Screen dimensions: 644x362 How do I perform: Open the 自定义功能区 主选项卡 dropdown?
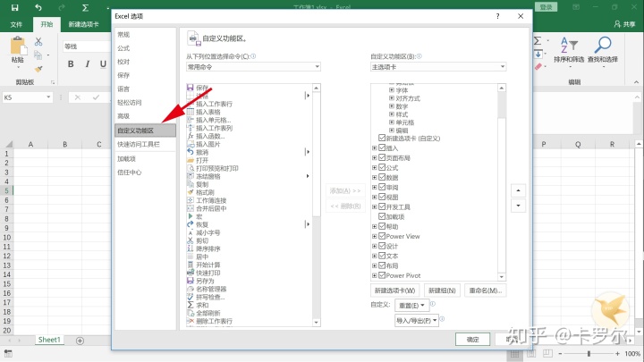coord(438,66)
